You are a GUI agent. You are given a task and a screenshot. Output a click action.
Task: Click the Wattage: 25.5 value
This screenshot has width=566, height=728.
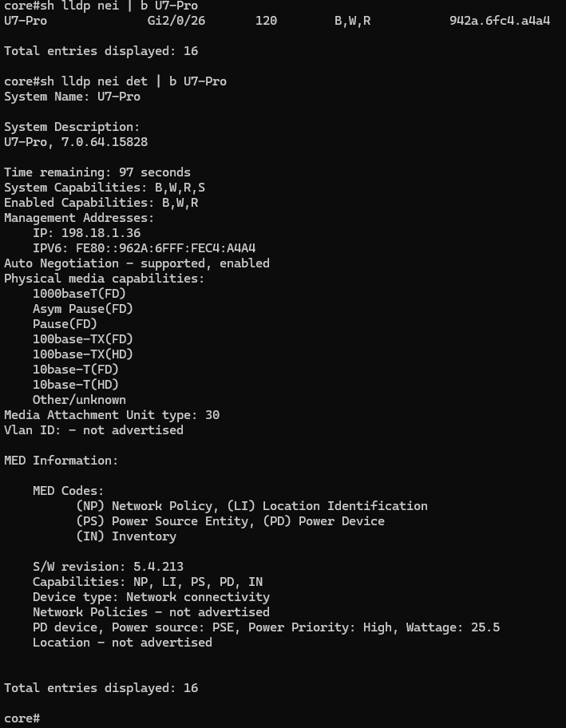coord(453,627)
